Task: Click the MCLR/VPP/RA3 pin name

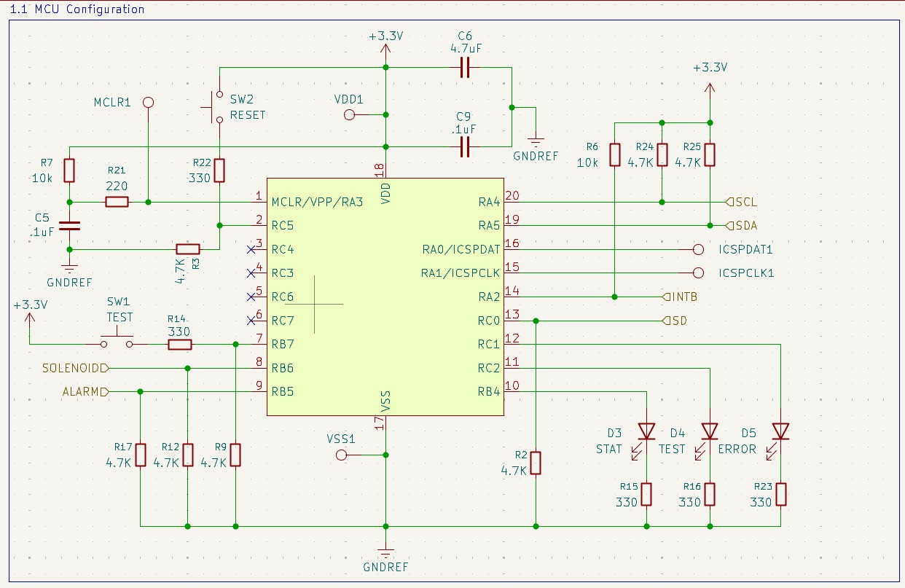Action: coord(317,202)
